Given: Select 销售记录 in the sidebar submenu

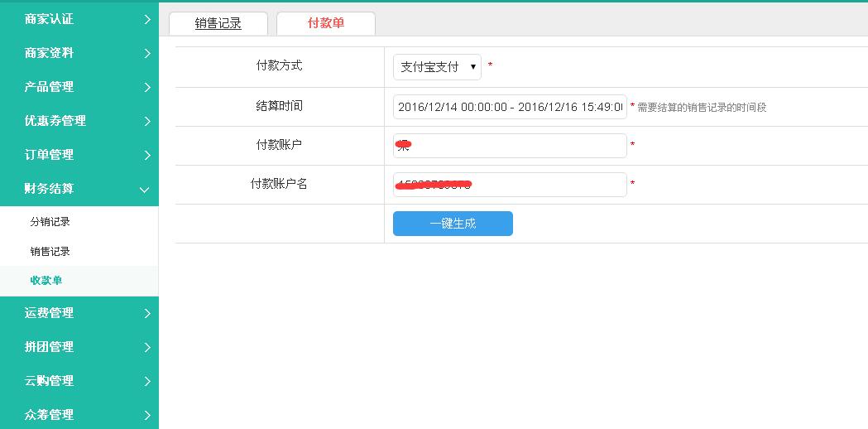Looking at the screenshot, I should pos(50,251).
